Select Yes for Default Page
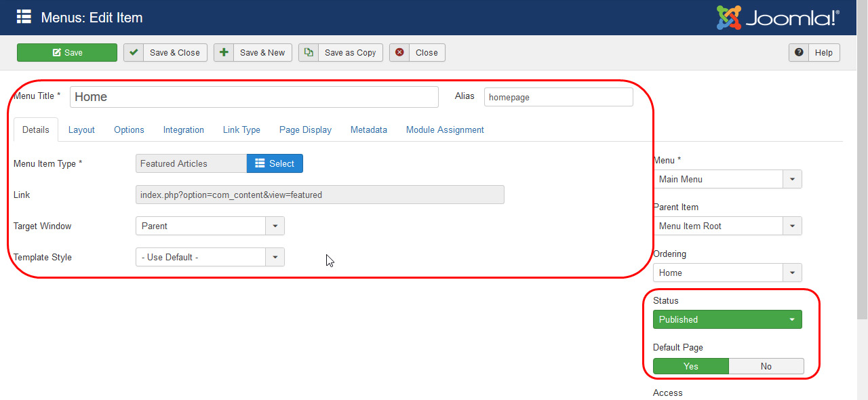Image resolution: width=868 pixels, height=400 pixels. [x=690, y=366]
